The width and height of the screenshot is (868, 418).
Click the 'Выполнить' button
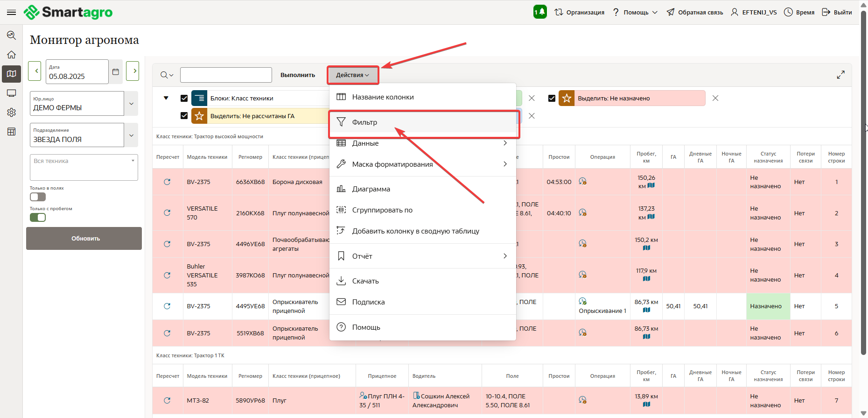pos(298,75)
